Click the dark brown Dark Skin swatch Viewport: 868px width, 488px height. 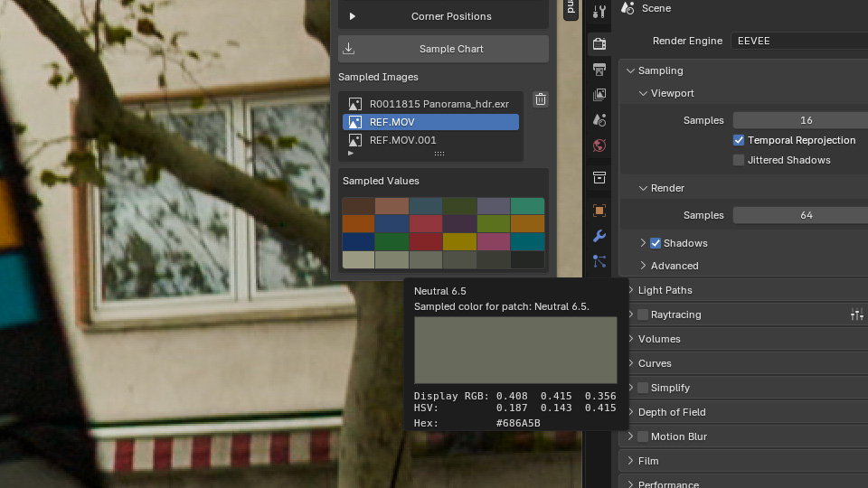point(358,206)
